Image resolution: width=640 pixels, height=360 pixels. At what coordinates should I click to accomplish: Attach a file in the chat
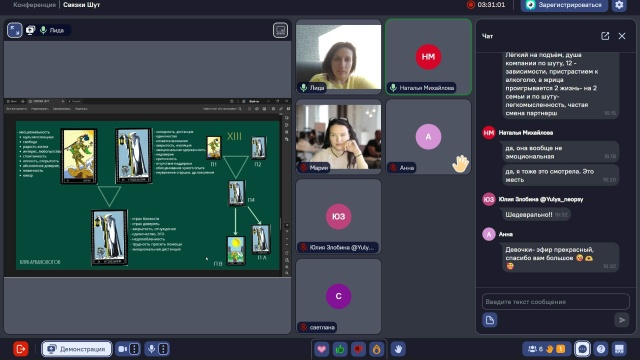click(490, 320)
